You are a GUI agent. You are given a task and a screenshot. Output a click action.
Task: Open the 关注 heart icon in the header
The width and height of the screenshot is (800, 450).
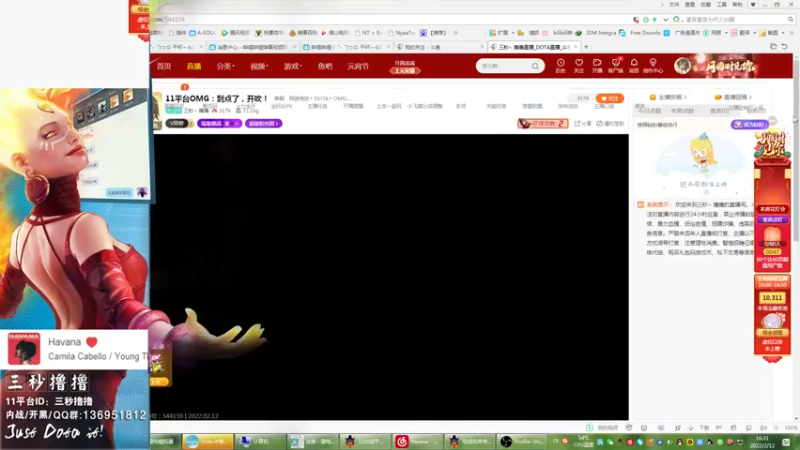[x=579, y=65]
